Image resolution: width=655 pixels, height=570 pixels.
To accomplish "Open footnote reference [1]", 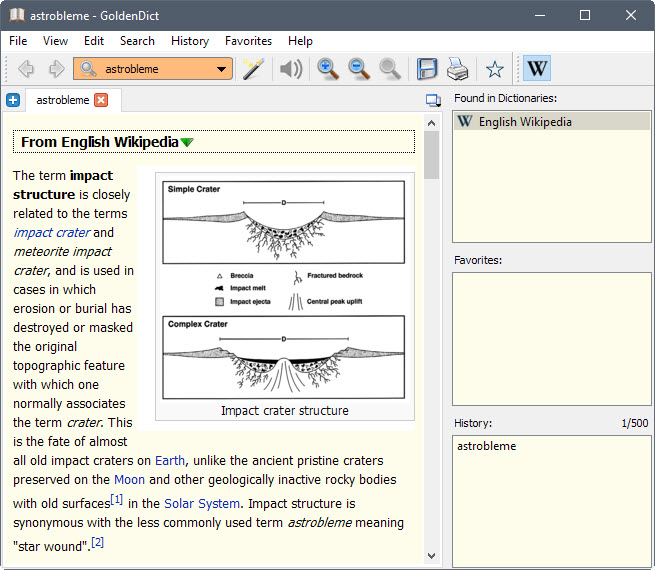I will (x=117, y=499).
